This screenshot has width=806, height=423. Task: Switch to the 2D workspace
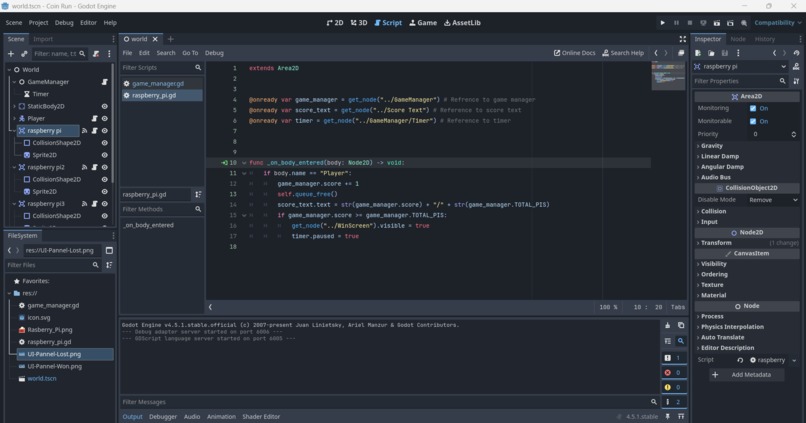pyautogui.click(x=335, y=23)
